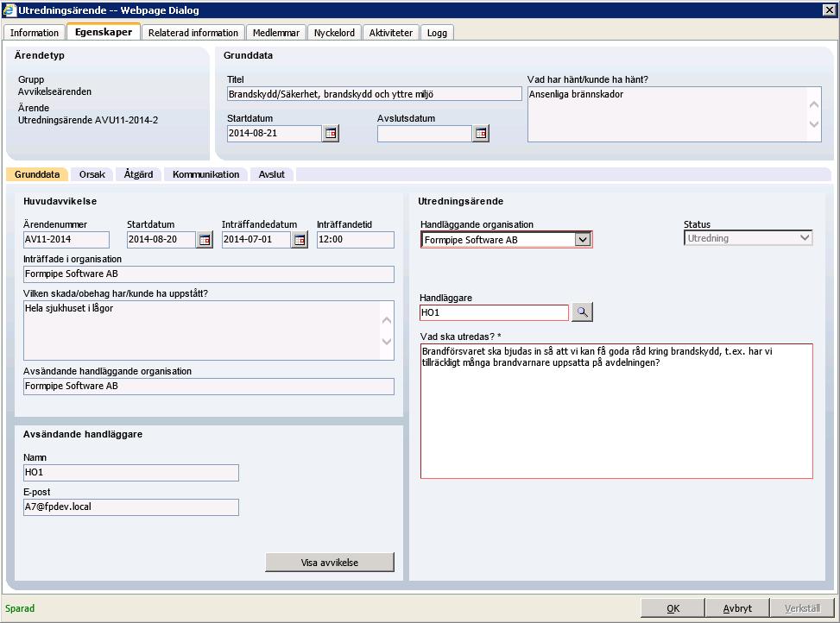
Task: Show the Aktiviteter tab
Action: coord(390,33)
